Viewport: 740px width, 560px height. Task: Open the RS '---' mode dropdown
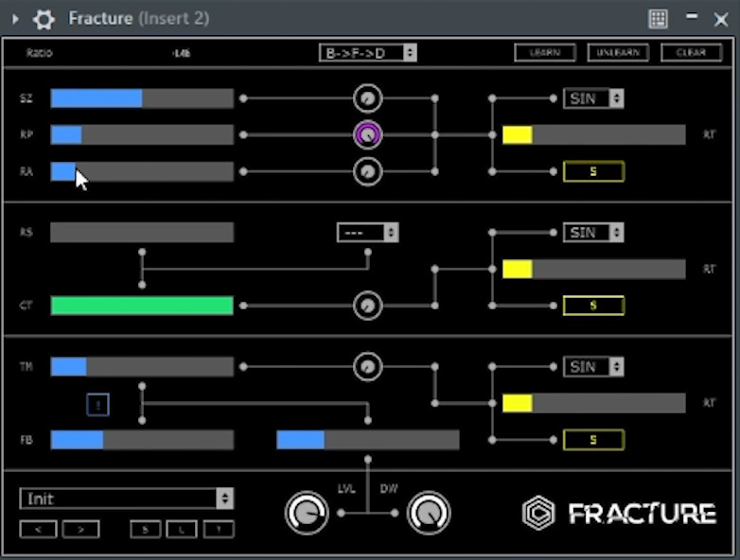pyautogui.click(x=367, y=233)
